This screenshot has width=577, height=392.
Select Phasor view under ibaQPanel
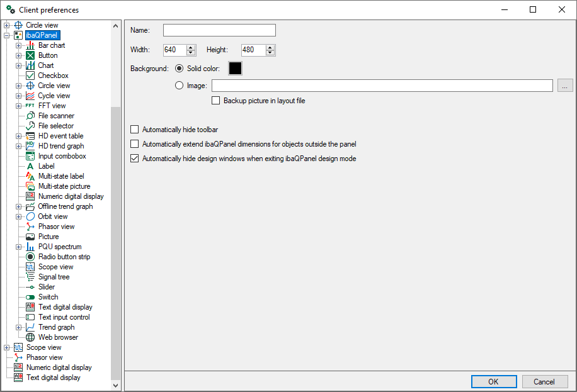pos(56,227)
